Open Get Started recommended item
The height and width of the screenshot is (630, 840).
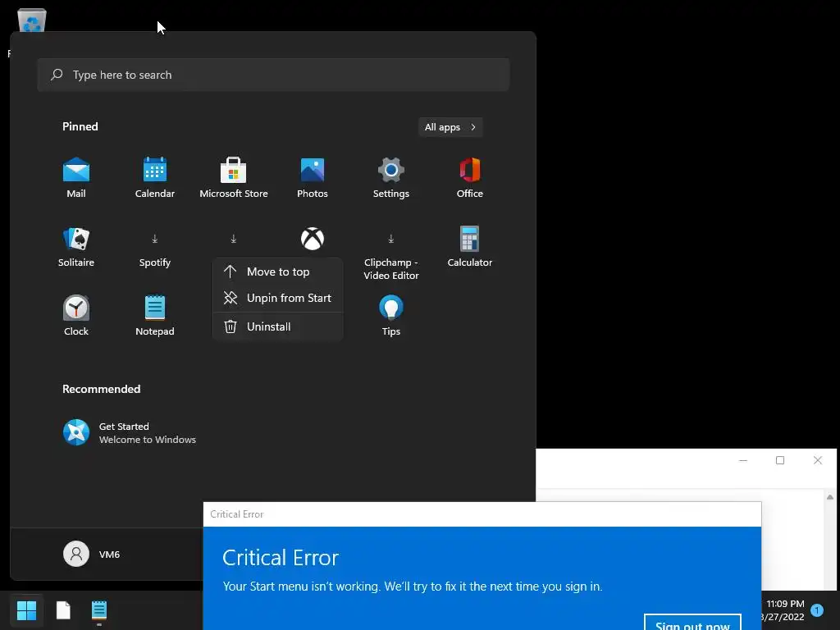click(x=130, y=433)
